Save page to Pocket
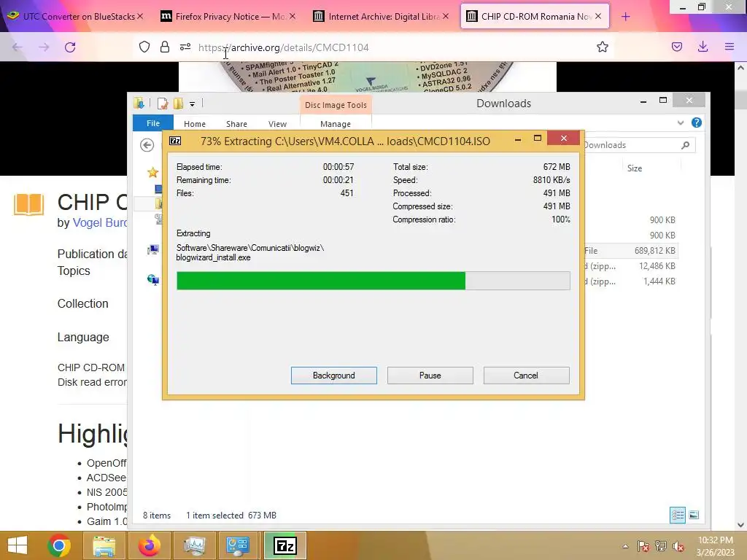The width and height of the screenshot is (747, 560). coord(676,47)
